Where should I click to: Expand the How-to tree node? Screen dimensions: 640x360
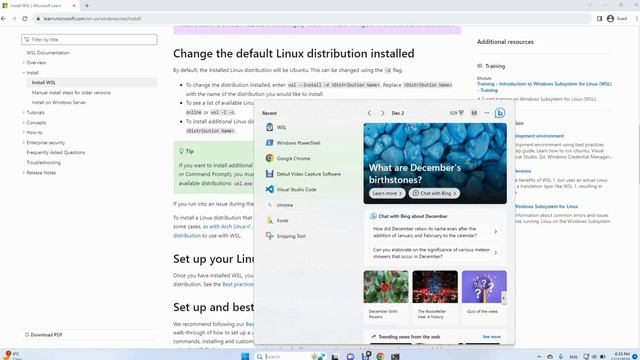pyautogui.click(x=24, y=133)
